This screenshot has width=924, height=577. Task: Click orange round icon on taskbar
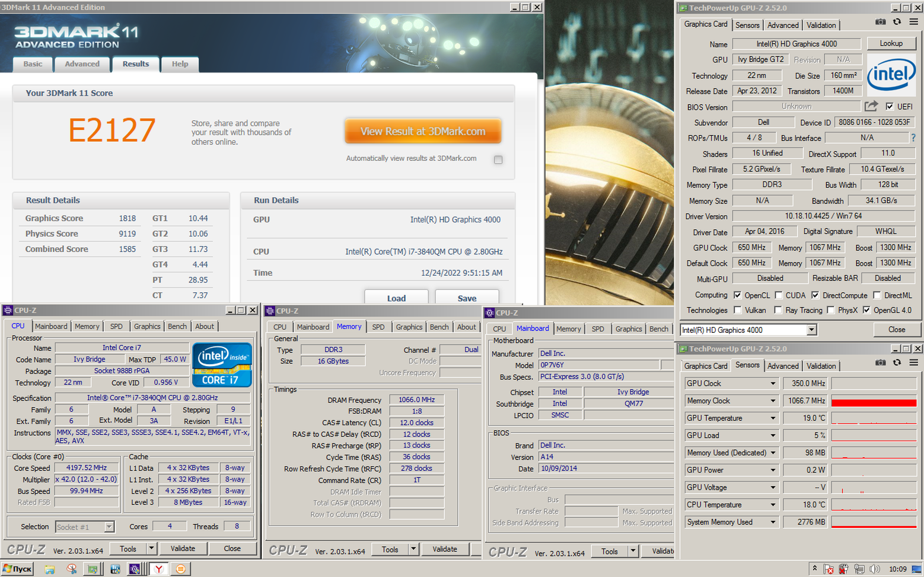click(x=181, y=569)
